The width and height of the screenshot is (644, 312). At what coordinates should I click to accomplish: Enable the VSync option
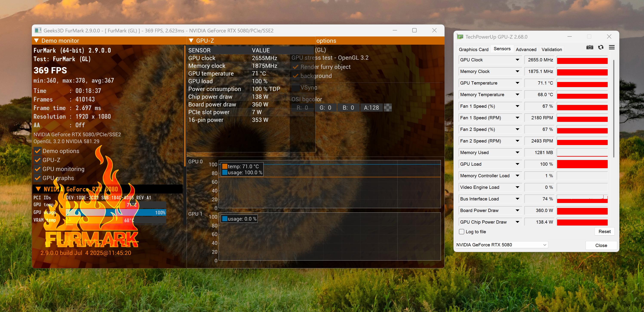(296, 88)
